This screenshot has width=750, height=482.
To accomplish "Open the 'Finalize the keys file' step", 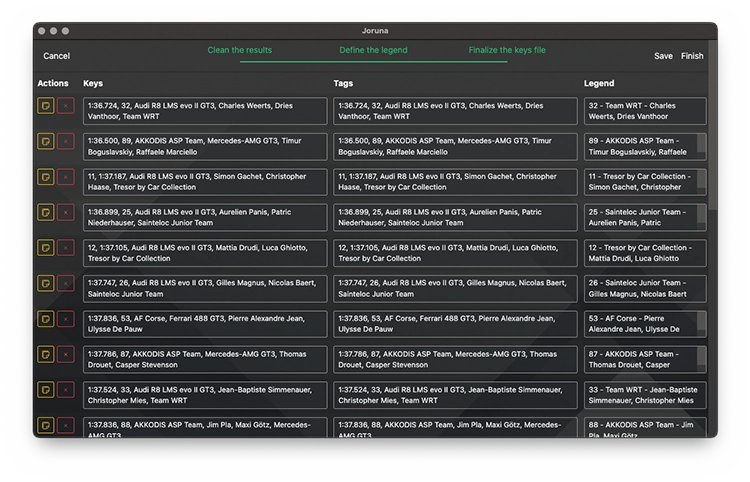I will point(507,50).
